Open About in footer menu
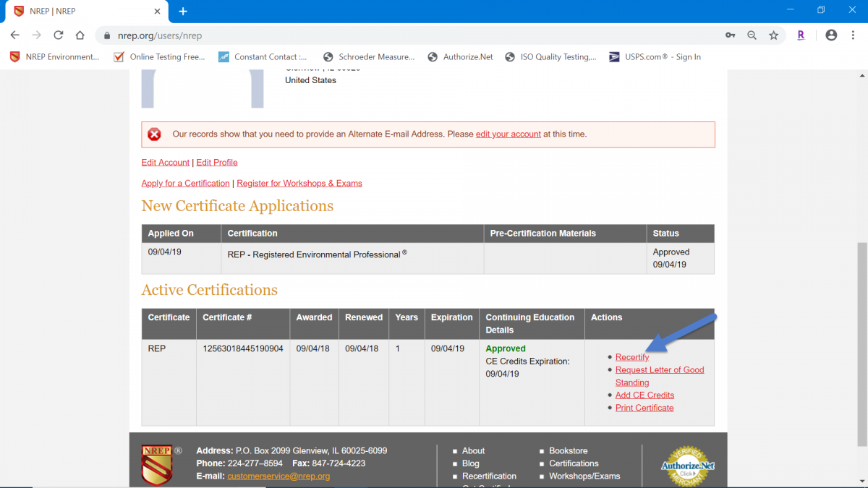Screen dimensions: 868x488 (474, 451)
